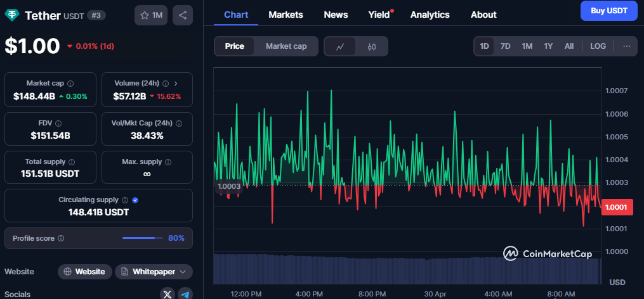Click the Buy USDT button

coord(609,11)
